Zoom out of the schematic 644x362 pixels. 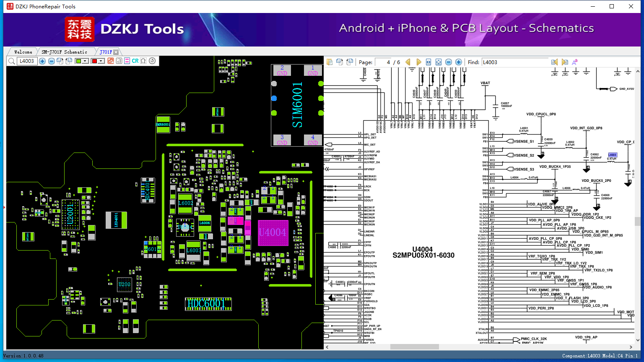tap(449, 62)
